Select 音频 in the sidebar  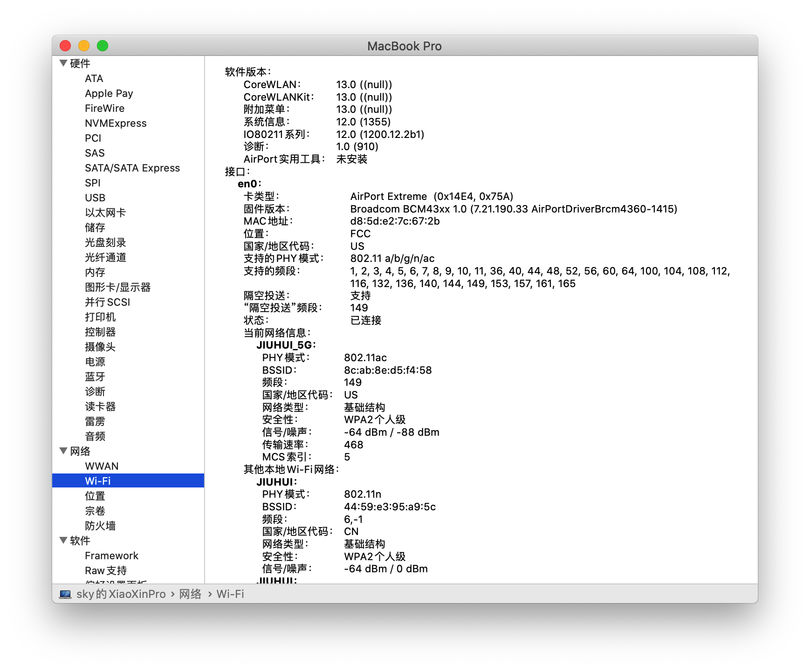pyautogui.click(x=95, y=436)
